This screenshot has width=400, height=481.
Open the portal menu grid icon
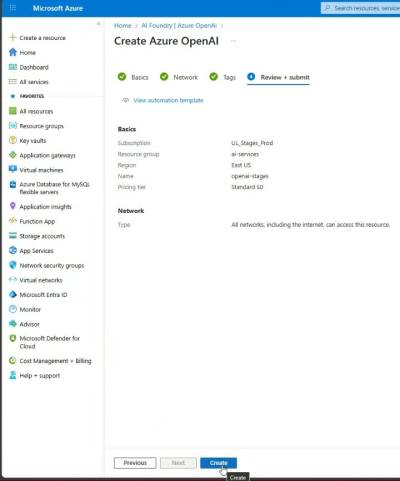(x=13, y=8)
